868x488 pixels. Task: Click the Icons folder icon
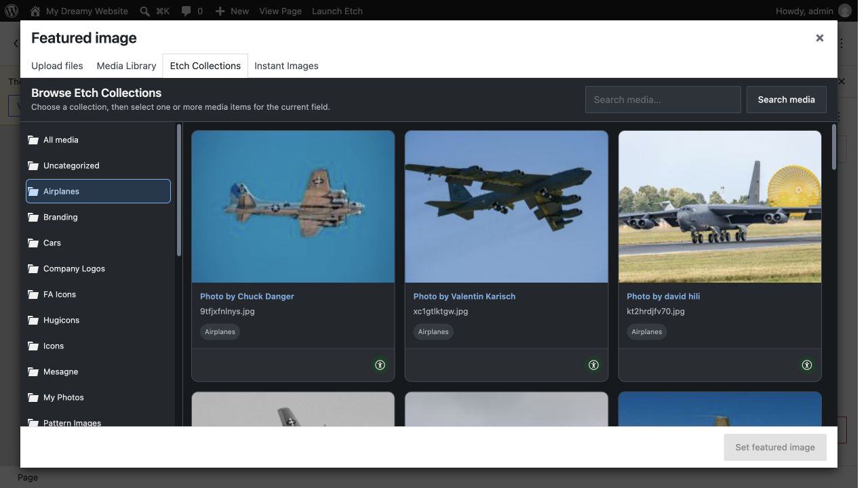coord(33,346)
